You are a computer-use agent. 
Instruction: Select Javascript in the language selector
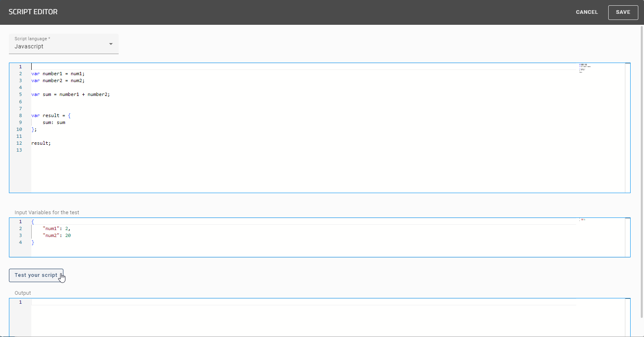(29, 46)
